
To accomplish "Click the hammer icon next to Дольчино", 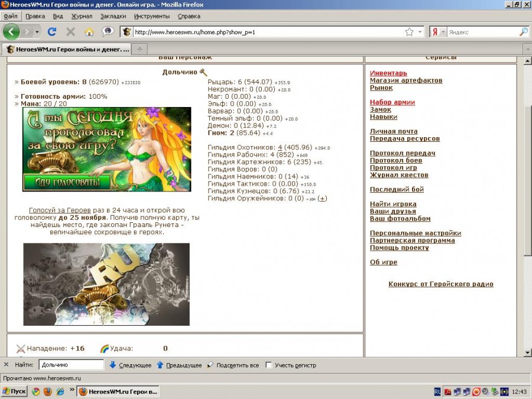I will 203,72.
